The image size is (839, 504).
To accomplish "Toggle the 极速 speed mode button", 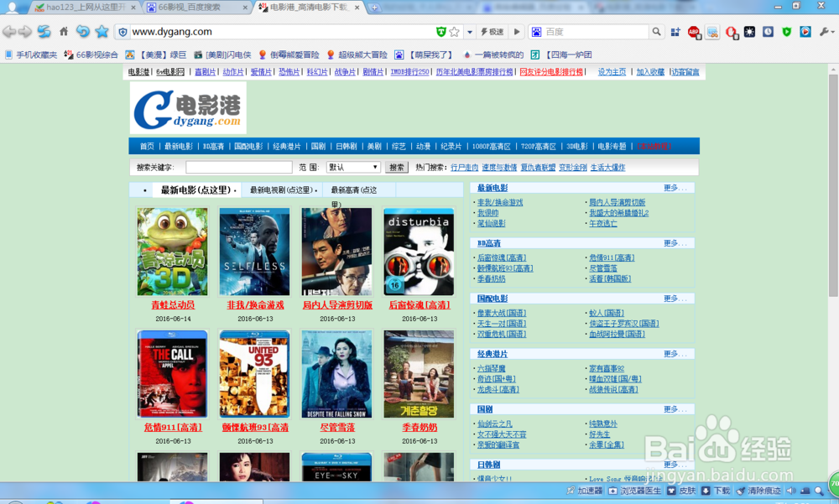I will point(492,32).
